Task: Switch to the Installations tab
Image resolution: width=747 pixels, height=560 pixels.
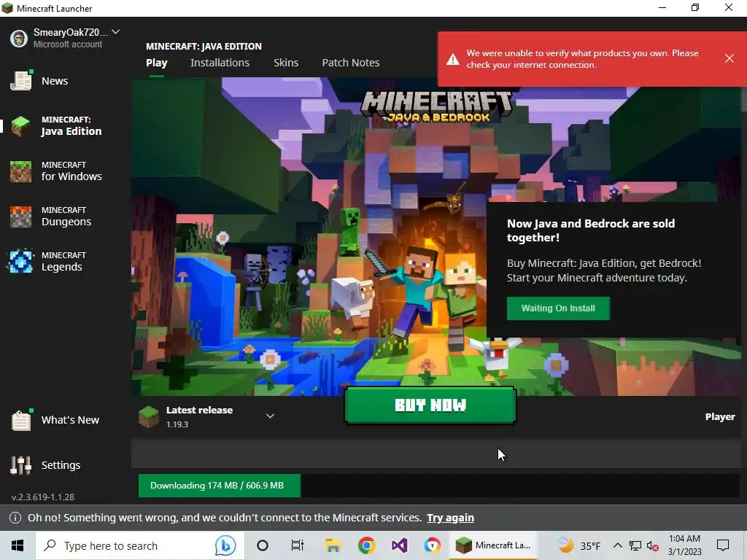Action: pyautogui.click(x=220, y=63)
